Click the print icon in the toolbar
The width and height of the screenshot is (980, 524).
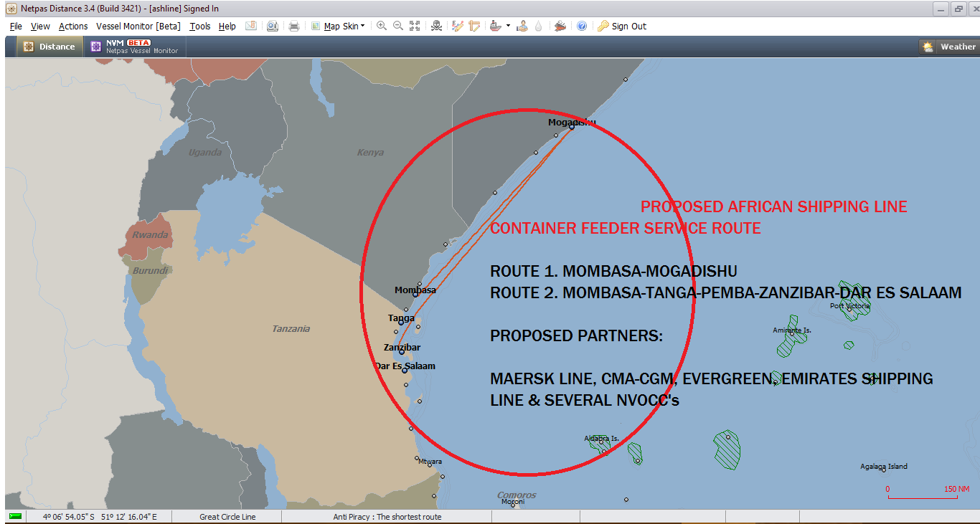pos(293,25)
